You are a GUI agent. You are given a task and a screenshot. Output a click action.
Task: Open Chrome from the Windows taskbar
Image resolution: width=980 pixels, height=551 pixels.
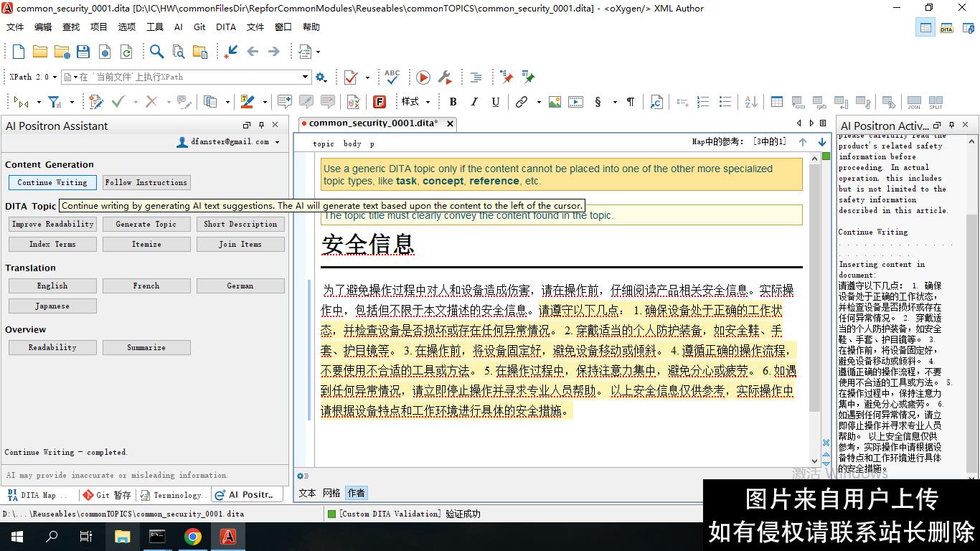point(193,536)
